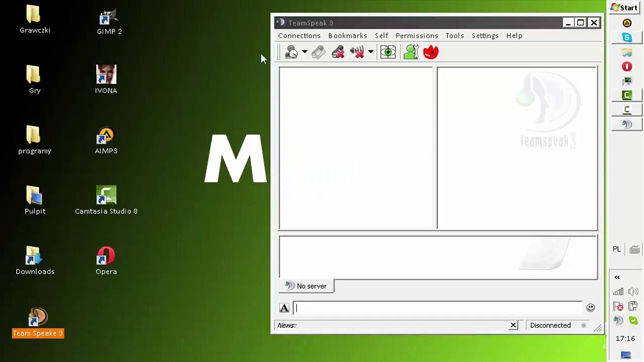Expand hidden tray icons chevron
The width and height of the screenshot is (644, 362).
tap(617, 278)
